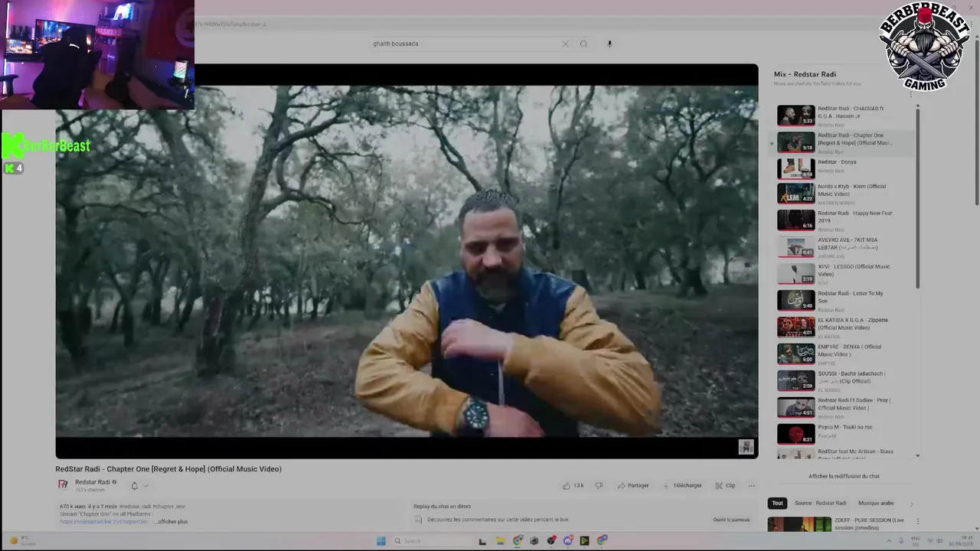Play 'Psyco M - Tsuki no me'
The height and width of the screenshot is (551, 980).
(x=844, y=434)
